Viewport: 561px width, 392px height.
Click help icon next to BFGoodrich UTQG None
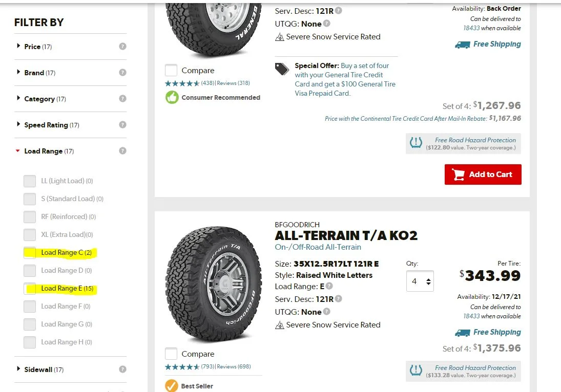326,312
